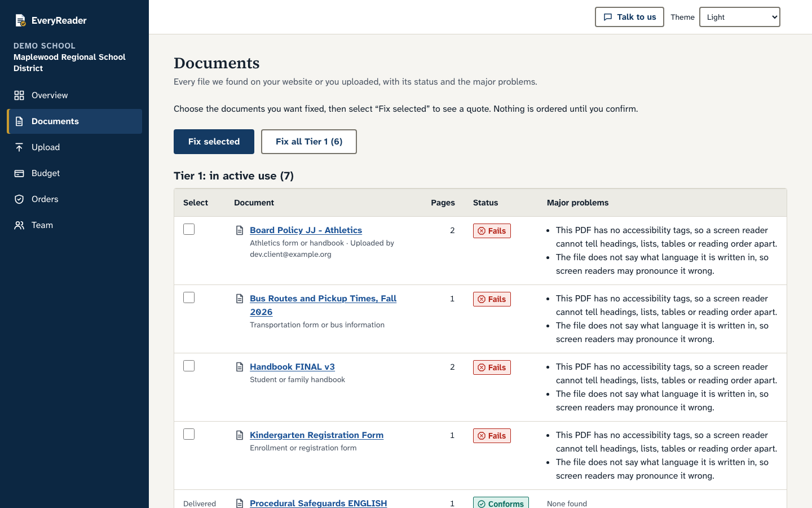Click the file icon beside Board Policy JJ - Athletics
812x508 pixels.
[240, 230]
